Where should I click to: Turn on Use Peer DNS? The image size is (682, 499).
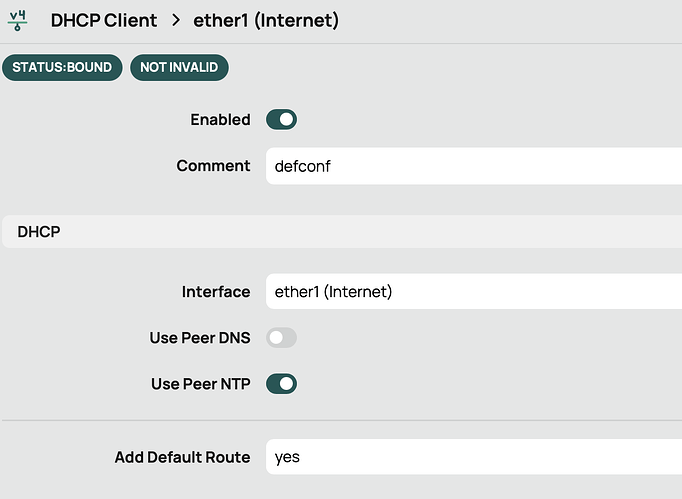[x=281, y=338]
